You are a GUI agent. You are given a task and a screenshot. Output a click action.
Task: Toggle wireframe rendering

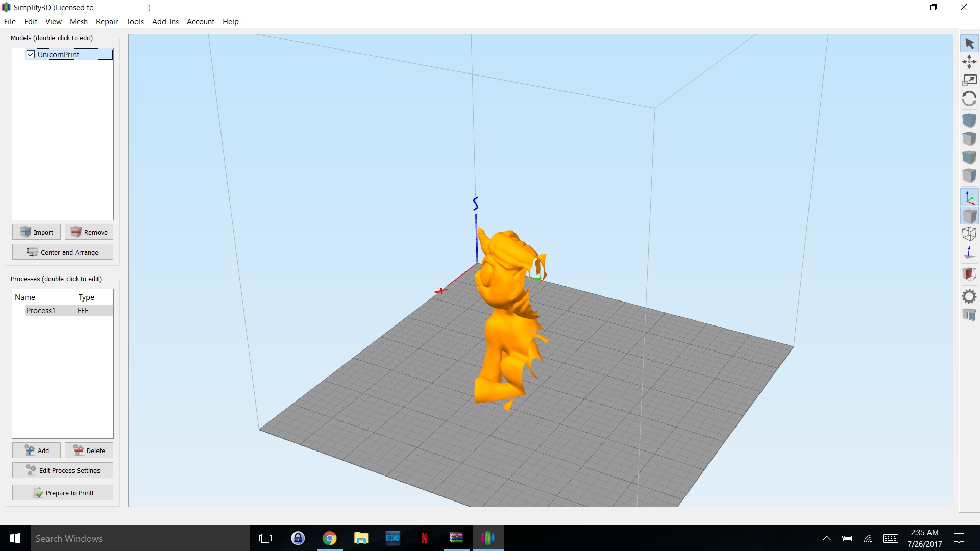click(x=969, y=234)
